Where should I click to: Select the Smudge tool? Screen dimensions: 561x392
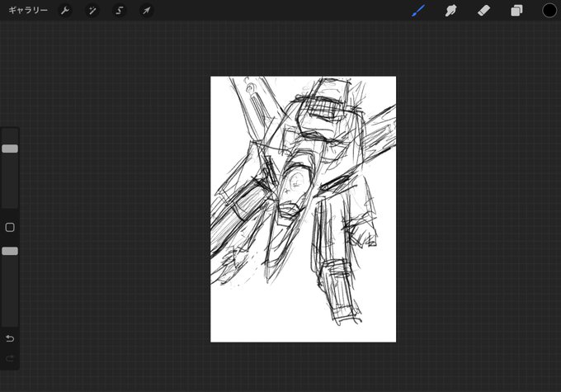[x=450, y=11]
